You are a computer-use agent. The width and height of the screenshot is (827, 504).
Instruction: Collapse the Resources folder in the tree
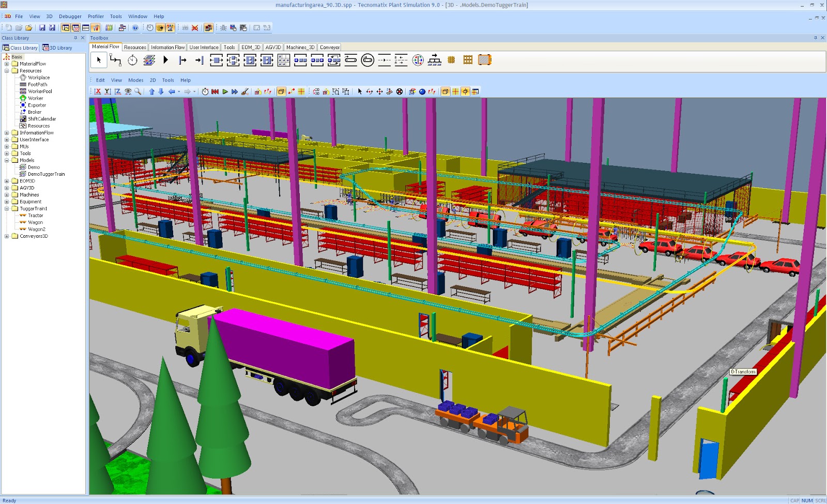(7, 70)
